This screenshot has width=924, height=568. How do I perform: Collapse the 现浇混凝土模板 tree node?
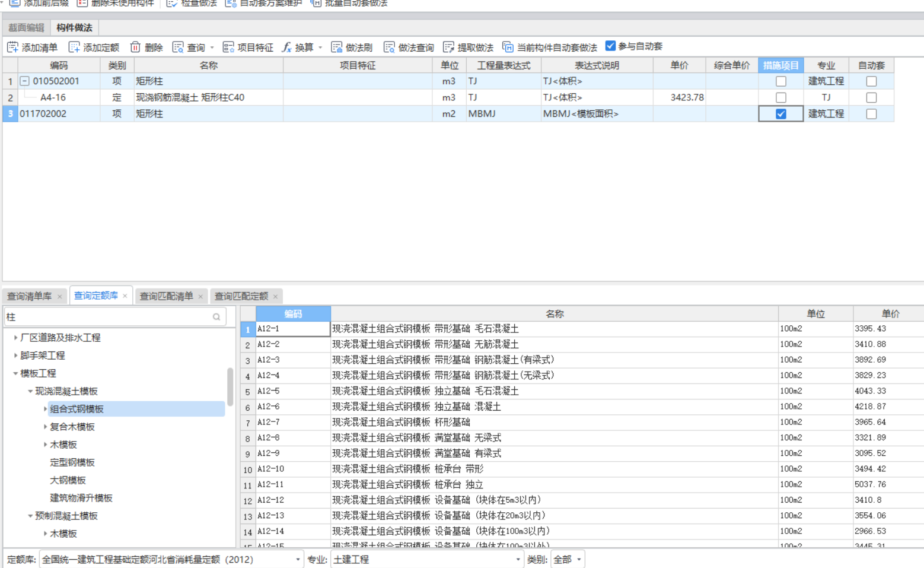click(30, 391)
